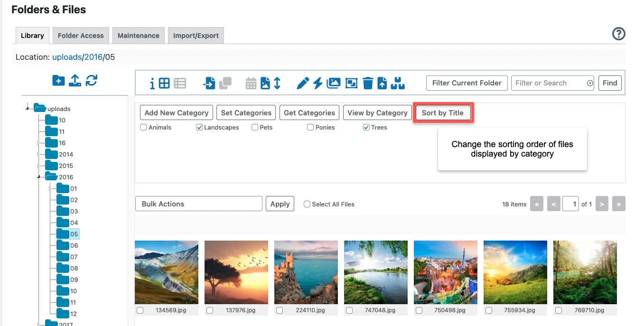
Task: Switch to the Folder Access tab
Action: point(80,35)
